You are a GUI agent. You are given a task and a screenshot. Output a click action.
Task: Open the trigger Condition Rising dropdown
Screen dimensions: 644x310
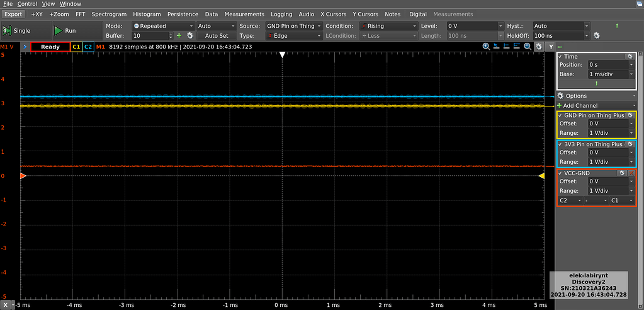point(388,26)
